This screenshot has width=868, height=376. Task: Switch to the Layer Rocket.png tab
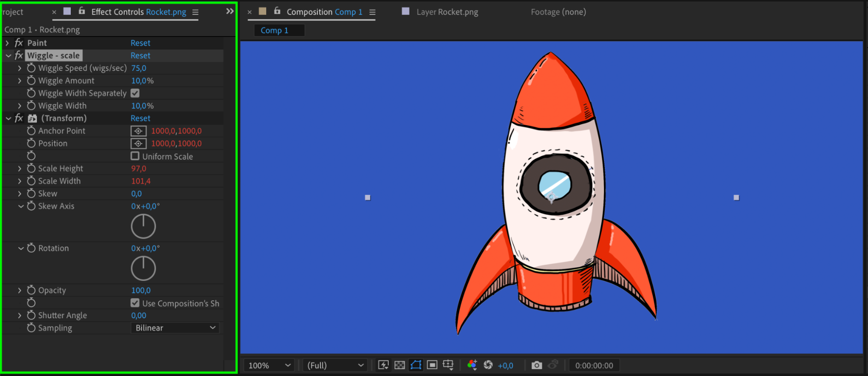447,12
